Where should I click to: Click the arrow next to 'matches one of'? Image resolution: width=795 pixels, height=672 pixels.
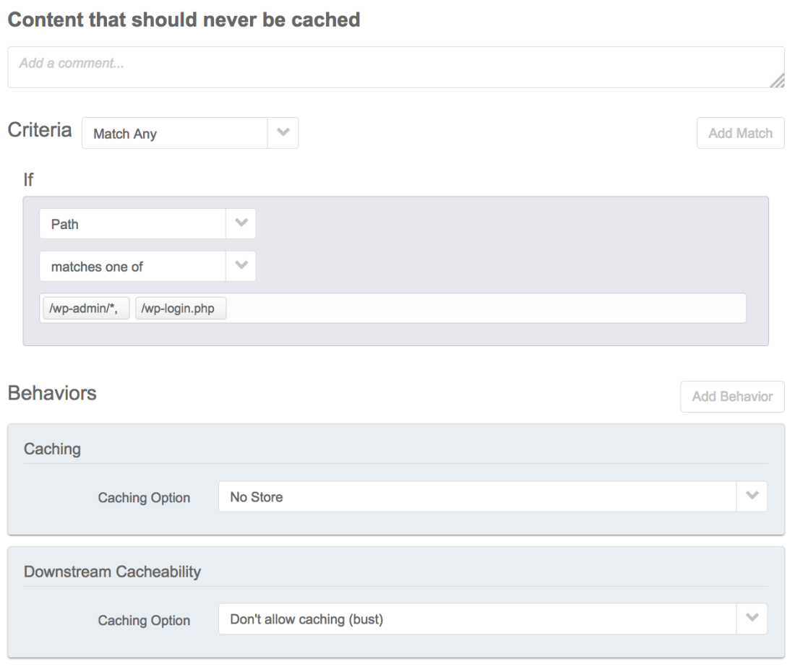(241, 266)
